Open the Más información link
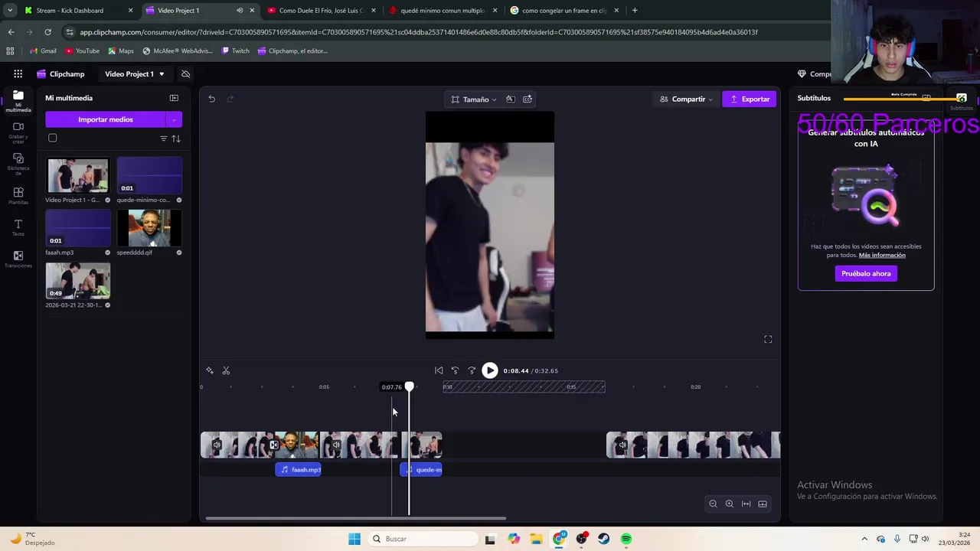This screenshot has height=551, width=980. coord(882,256)
